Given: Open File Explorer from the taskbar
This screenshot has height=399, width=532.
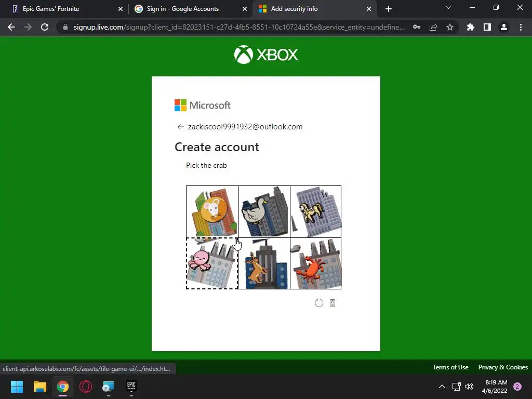Looking at the screenshot, I should click(39, 387).
